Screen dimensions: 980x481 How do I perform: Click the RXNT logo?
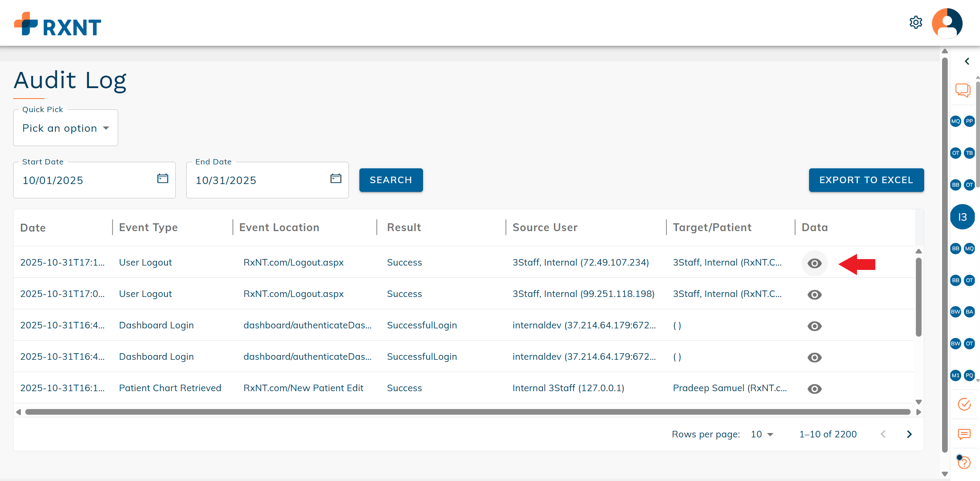[x=58, y=25]
